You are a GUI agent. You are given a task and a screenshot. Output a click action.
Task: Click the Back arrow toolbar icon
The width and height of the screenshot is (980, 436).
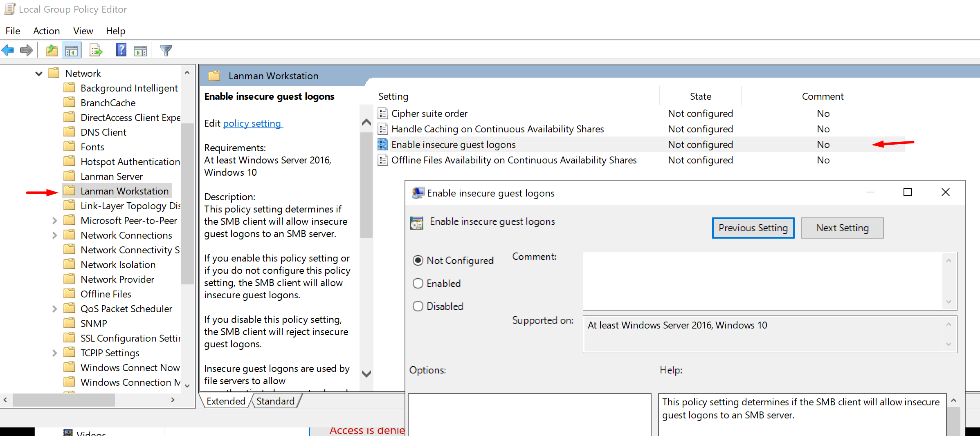pos(8,50)
